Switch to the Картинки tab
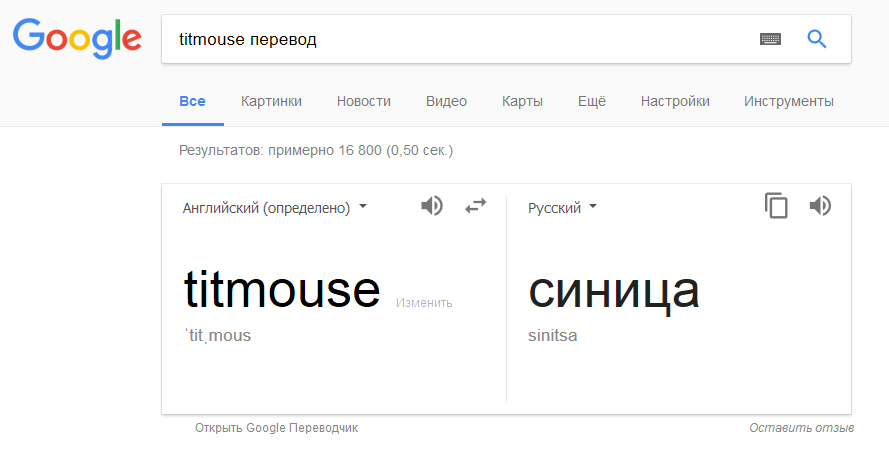The image size is (889, 451). click(x=271, y=101)
